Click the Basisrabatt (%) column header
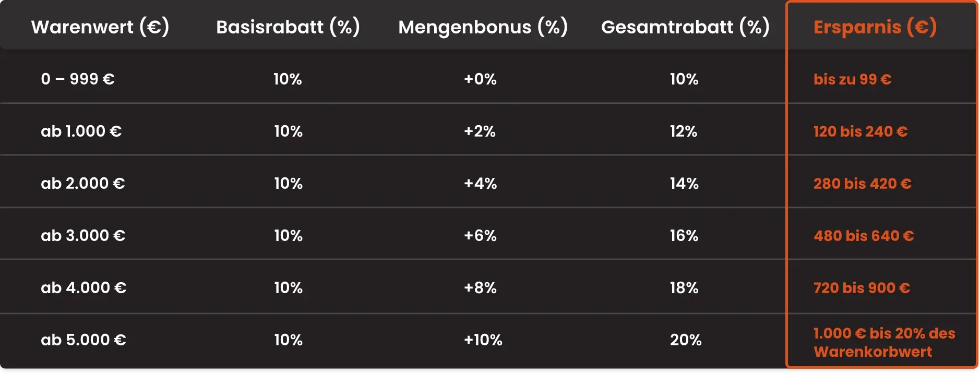 click(288, 27)
